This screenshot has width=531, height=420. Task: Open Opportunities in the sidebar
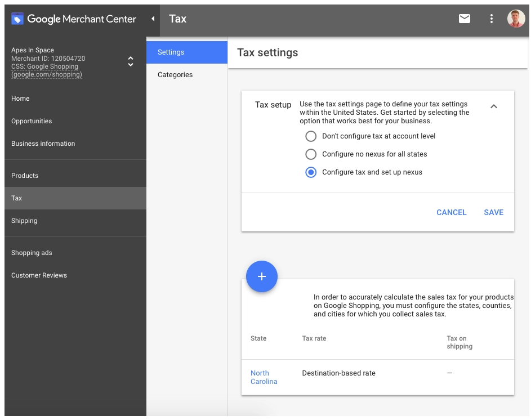point(75,121)
